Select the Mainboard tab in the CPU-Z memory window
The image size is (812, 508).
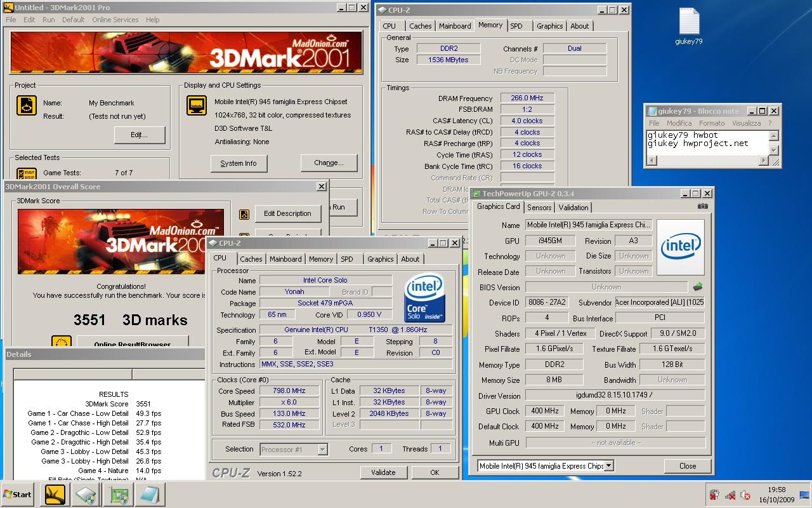tap(455, 26)
